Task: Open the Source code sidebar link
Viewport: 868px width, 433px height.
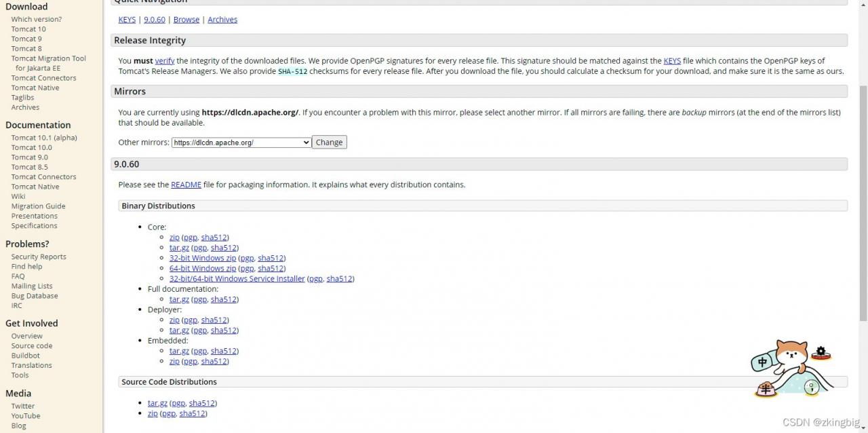Action: [31, 345]
